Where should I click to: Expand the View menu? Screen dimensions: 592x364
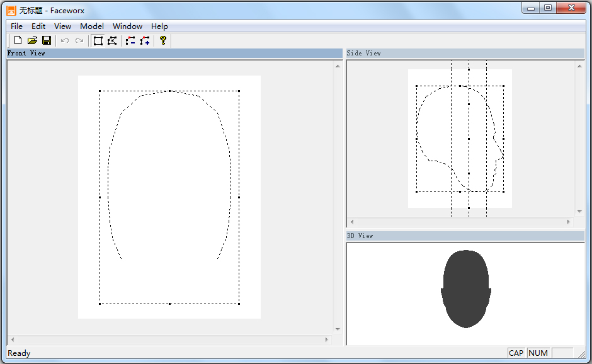(62, 26)
